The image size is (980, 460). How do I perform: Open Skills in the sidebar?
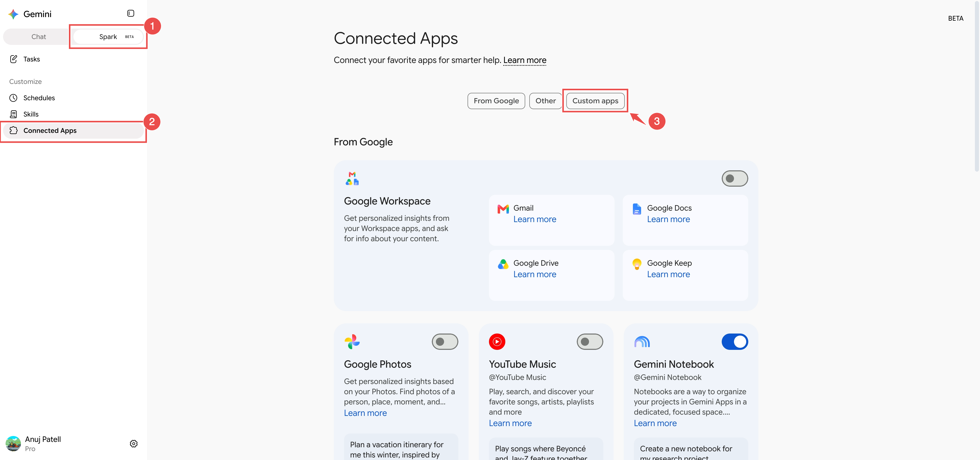(x=73, y=114)
